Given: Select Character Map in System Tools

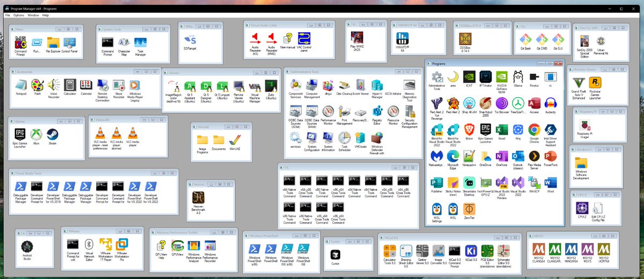Looking at the screenshot, I should (124, 41).
